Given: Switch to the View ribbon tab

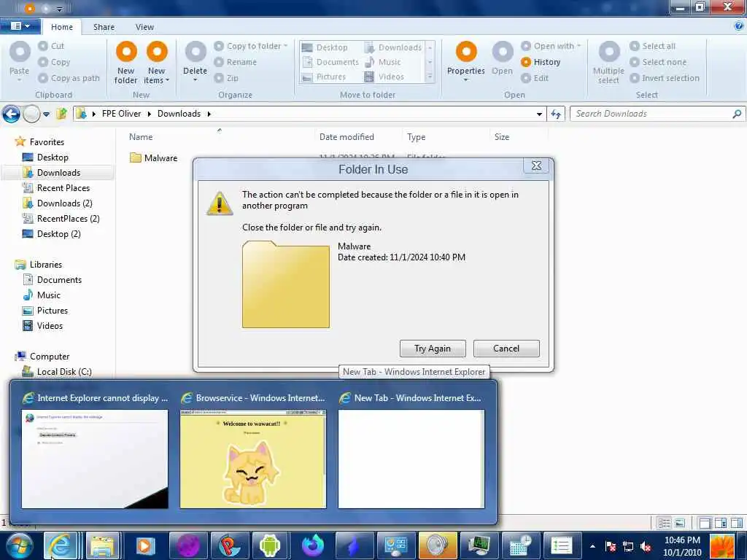Looking at the screenshot, I should point(144,27).
